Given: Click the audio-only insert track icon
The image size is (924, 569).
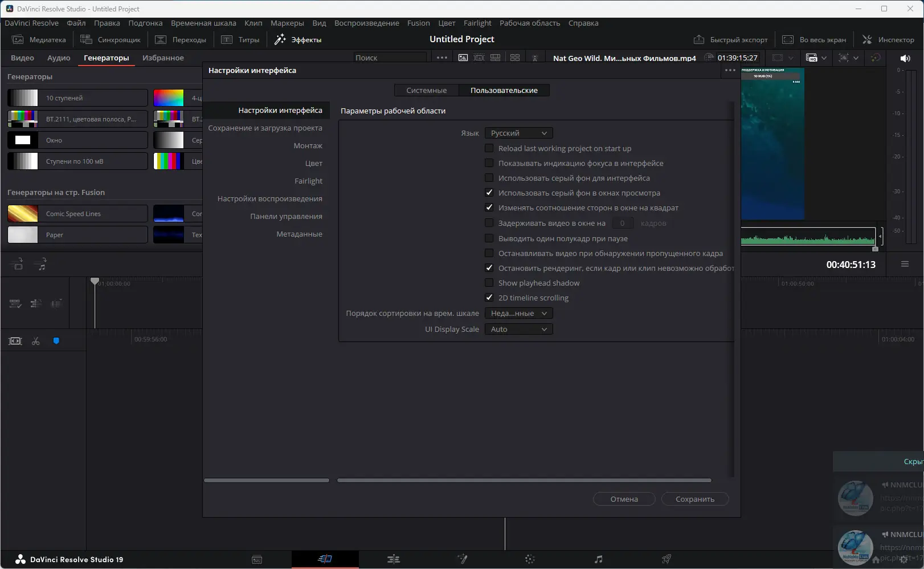Looking at the screenshot, I should (x=40, y=264).
